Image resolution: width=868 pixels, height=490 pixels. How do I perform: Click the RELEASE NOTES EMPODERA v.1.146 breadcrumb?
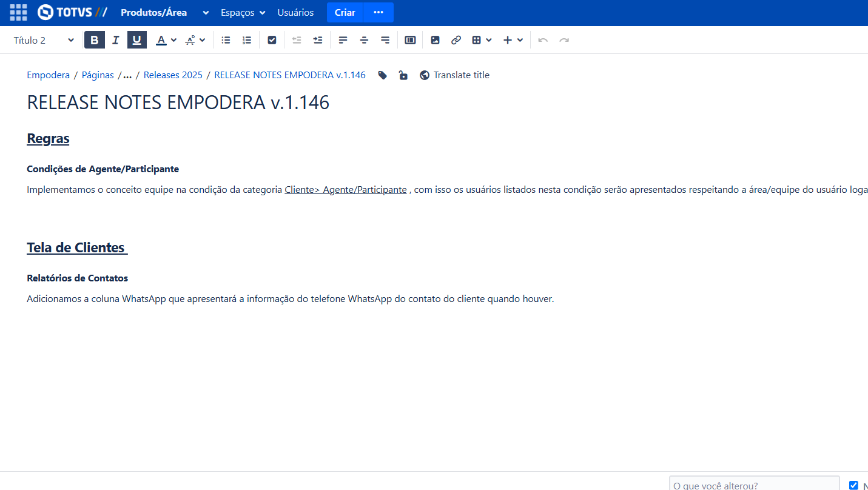pos(290,75)
